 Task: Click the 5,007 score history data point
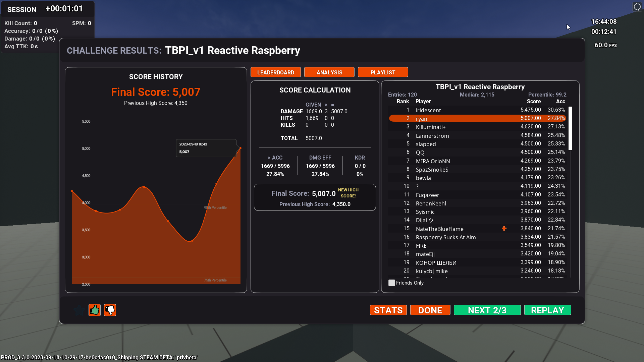point(240,148)
